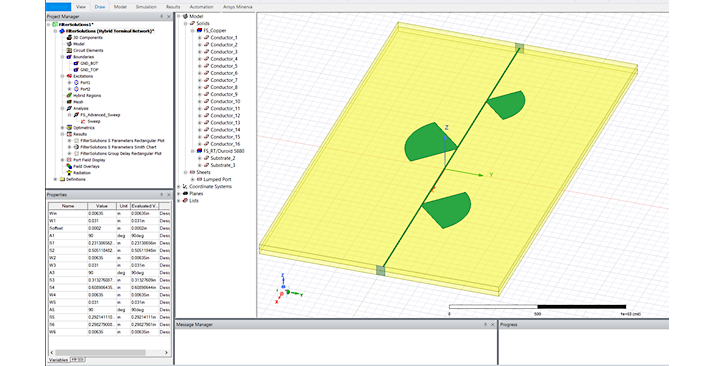715x366 pixels.
Task: Click the Properties scrollbar right arrow
Action: (166, 352)
